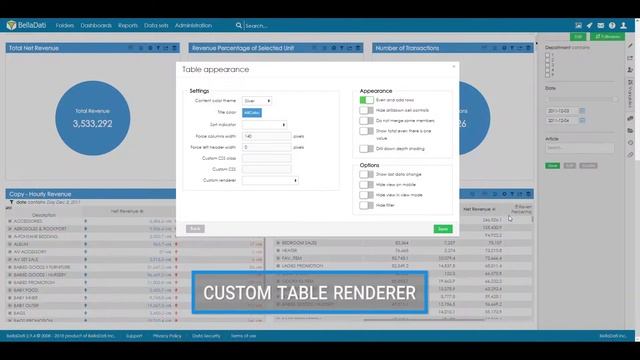Image resolution: width=640 pixels, height=360 pixels.
Task: Click the gray Back button in dialog
Action: (195, 229)
